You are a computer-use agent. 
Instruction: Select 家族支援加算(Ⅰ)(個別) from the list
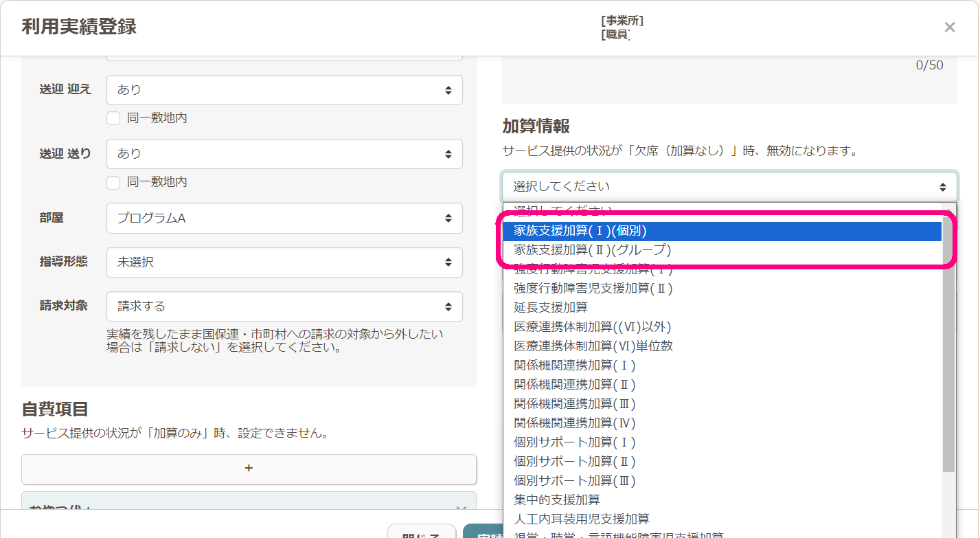click(721, 231)
